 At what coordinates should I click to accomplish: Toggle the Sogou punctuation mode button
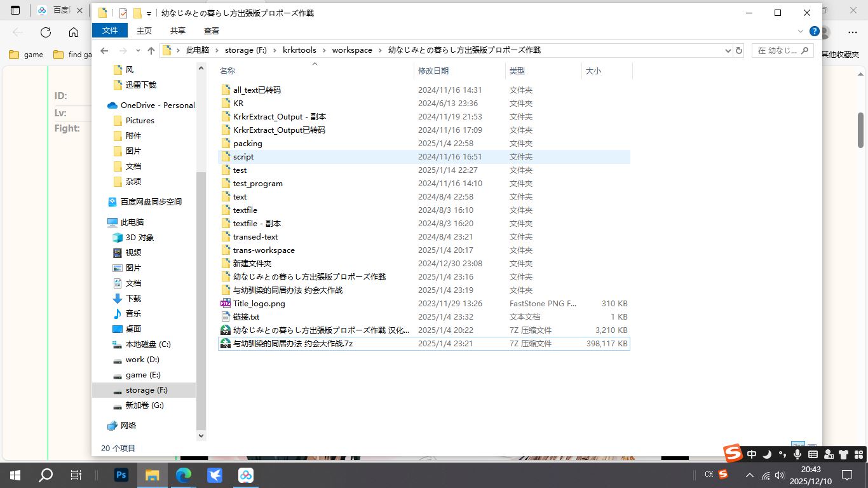(782, 454)
